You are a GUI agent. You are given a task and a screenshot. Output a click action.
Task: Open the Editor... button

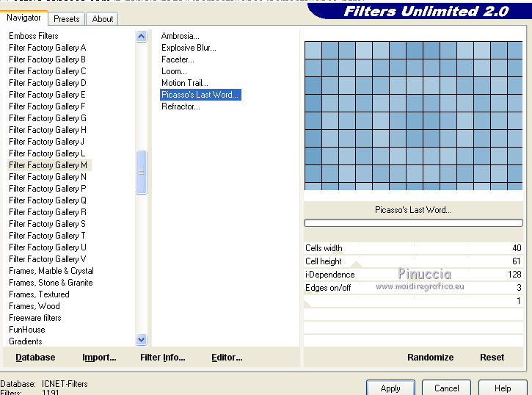[x=227, y=358]
